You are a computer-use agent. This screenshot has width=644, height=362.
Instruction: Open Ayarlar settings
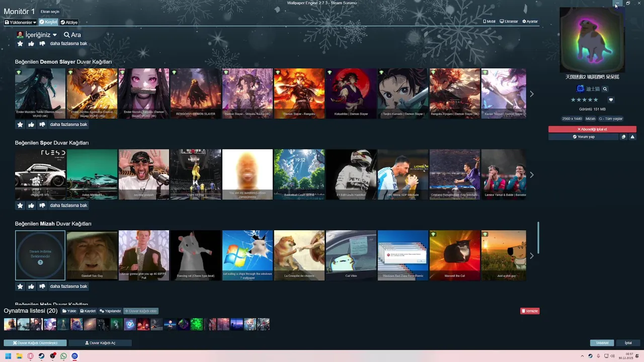pos(530,22)
